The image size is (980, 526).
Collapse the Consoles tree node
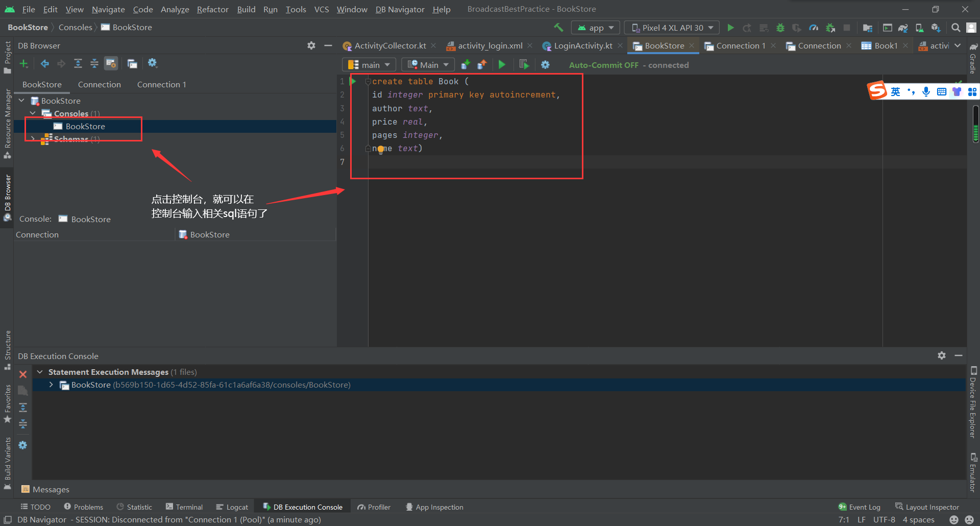(x=33, y=113)
